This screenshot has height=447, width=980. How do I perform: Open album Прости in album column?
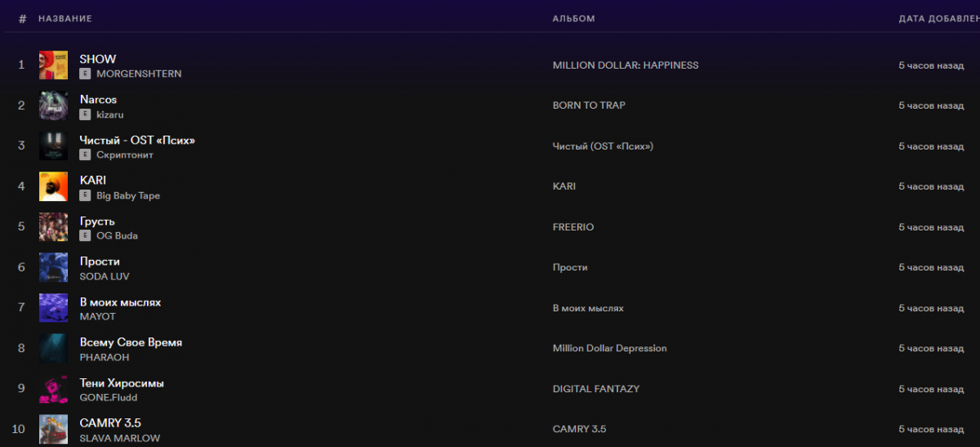point(570,267)
